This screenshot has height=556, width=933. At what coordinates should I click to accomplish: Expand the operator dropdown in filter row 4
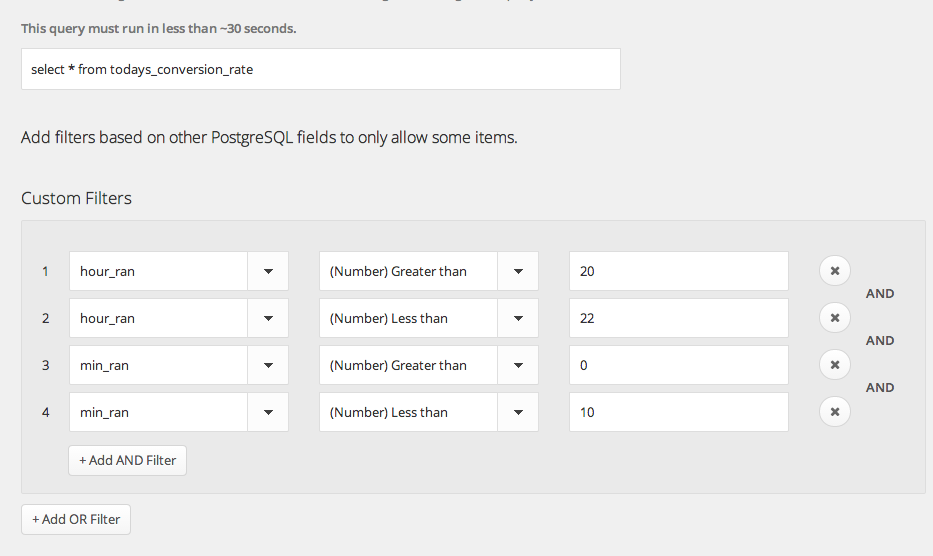tap(518, 412)
